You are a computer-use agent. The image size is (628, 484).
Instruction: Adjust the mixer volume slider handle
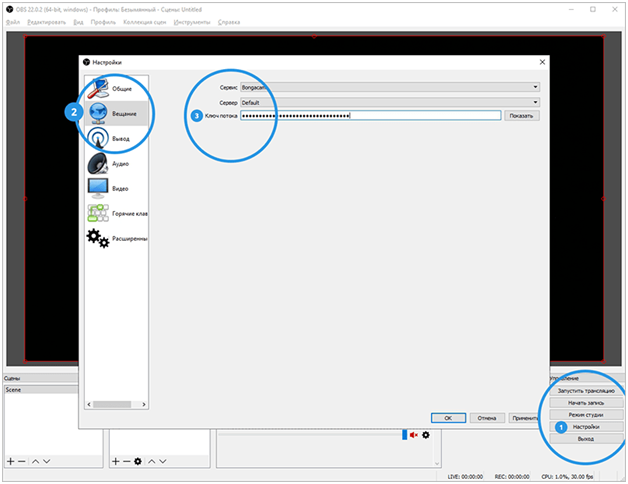click(x=405, y=435)
